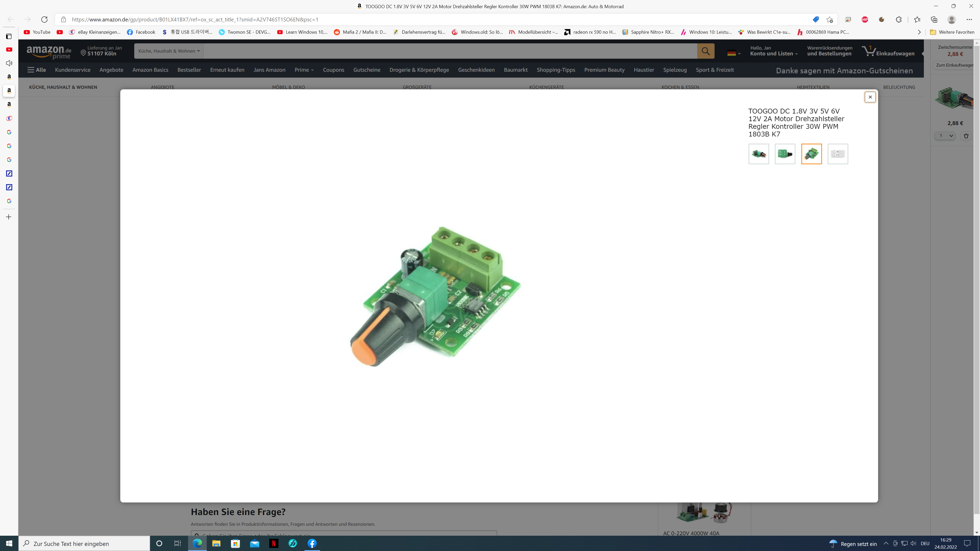Click the Amazon search magnifier button
Screen dimensions: 980x551
pos(706,51)
